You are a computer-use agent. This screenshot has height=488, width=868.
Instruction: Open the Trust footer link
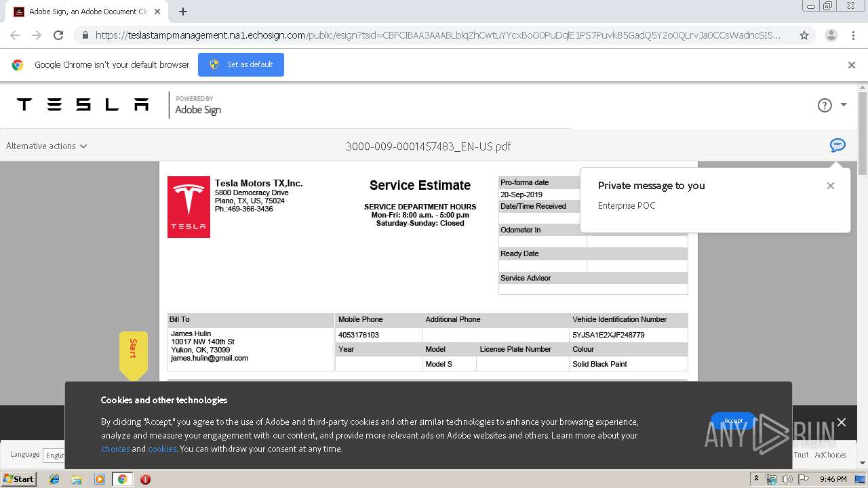click(x=802, y=455)
